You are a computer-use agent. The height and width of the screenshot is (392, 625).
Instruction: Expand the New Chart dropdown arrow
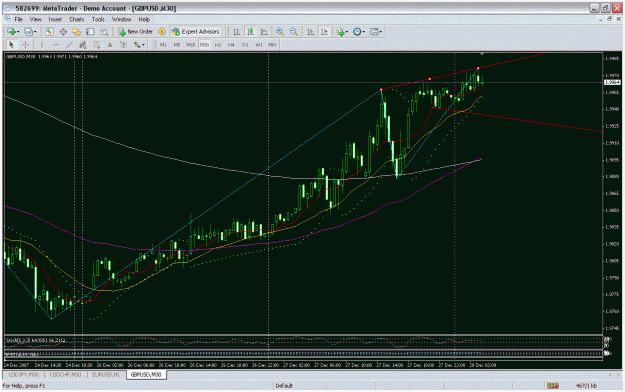click(18, 32)
